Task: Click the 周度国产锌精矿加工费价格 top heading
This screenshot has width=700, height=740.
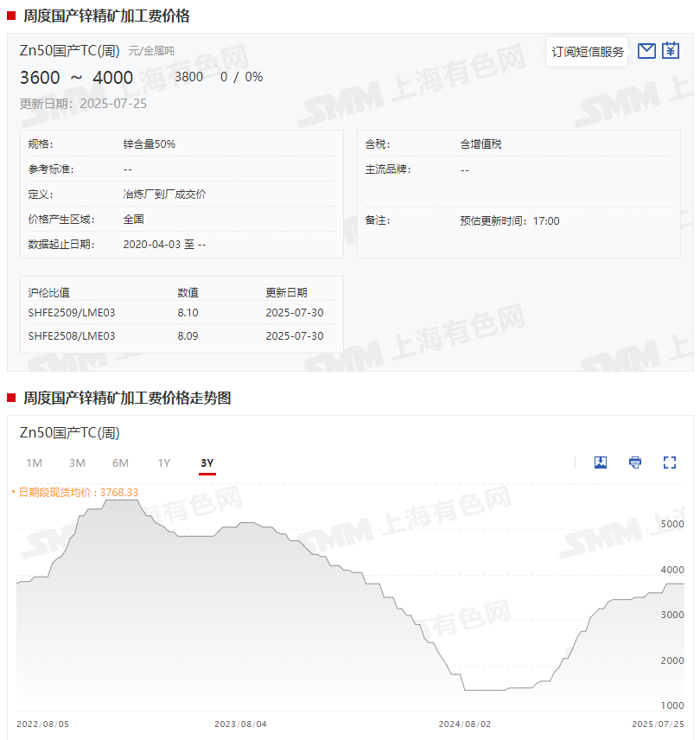Action: (x=106, y=16)
